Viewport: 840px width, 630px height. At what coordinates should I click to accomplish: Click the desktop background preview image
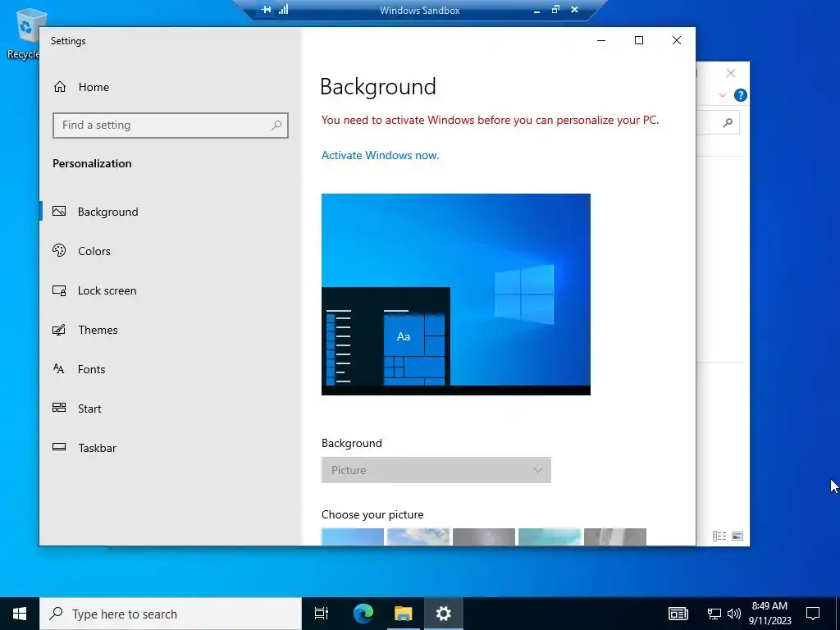pos(456,294)
